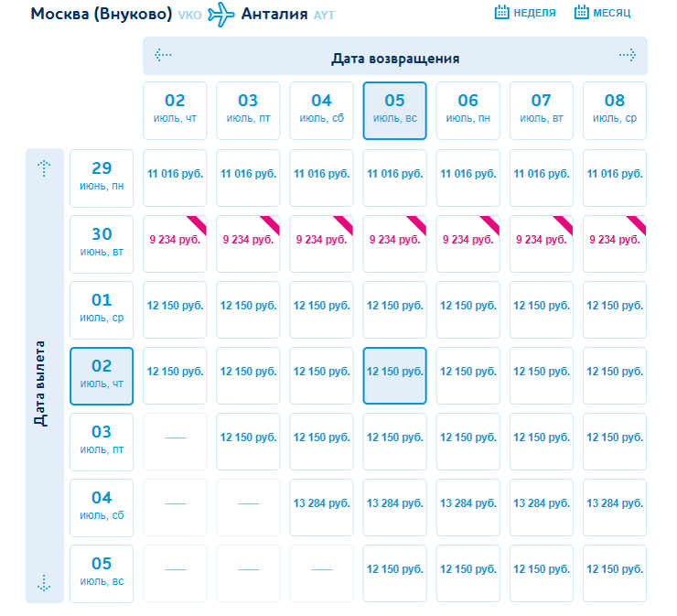This screenshot has width=677, height=616.
Task: Choose 12 150 руб. for 05 июль, return 08 июль
Action: (615, 573)
